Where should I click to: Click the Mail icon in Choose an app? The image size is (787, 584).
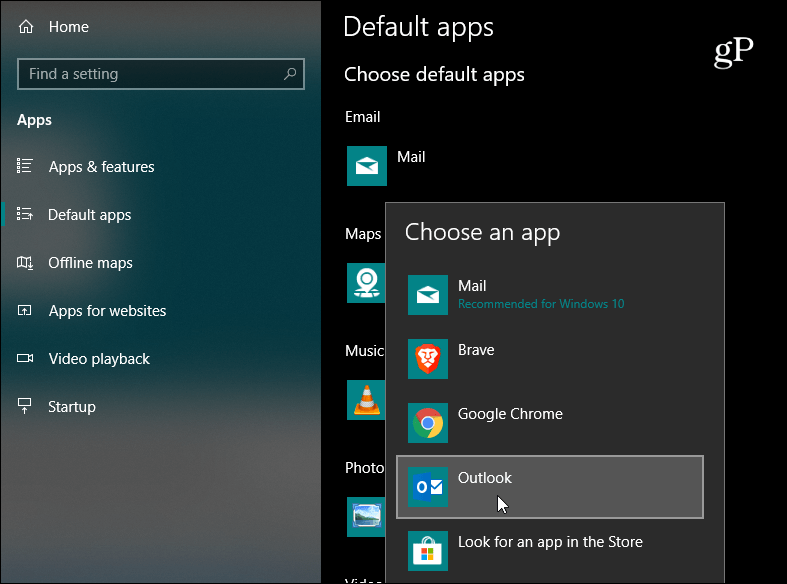(x=428, y=295)
